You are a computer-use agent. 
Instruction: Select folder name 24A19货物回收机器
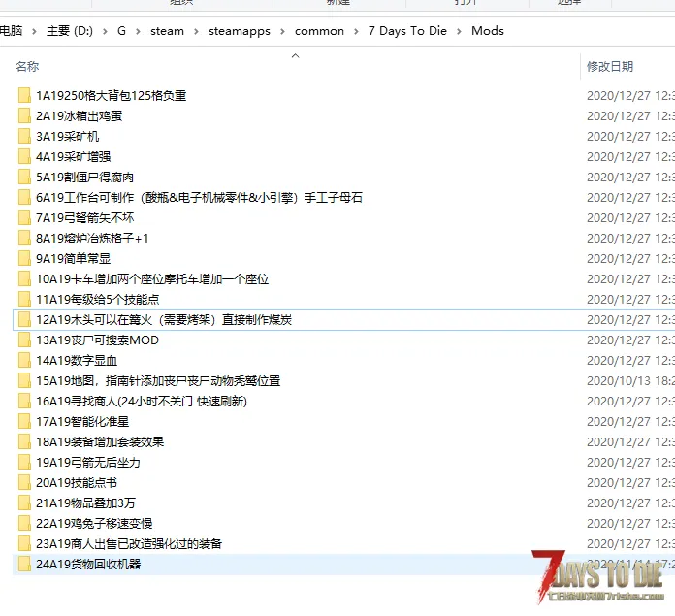(x=88, y=565)
